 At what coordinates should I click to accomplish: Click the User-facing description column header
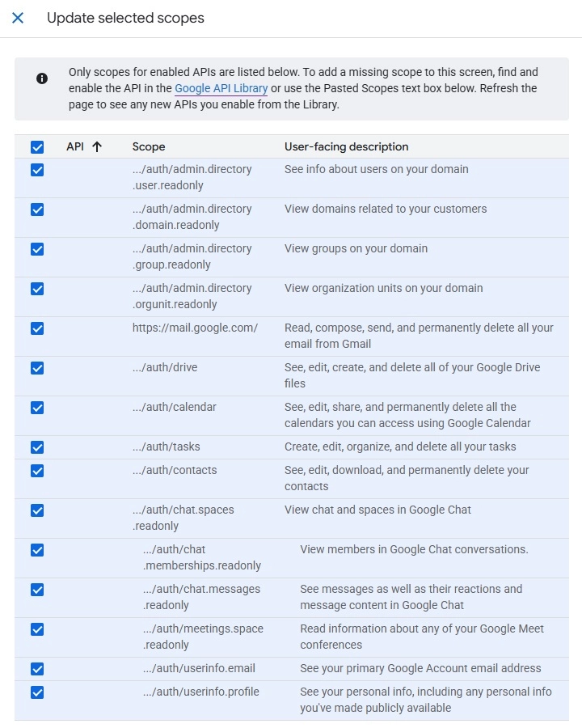[346, 146]
